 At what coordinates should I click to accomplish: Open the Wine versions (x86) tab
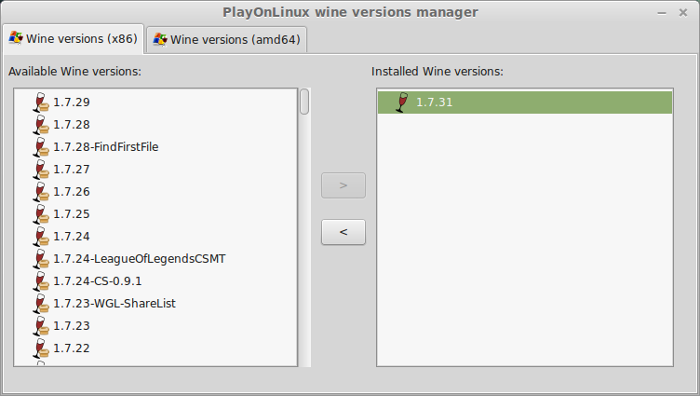(73, 39)
